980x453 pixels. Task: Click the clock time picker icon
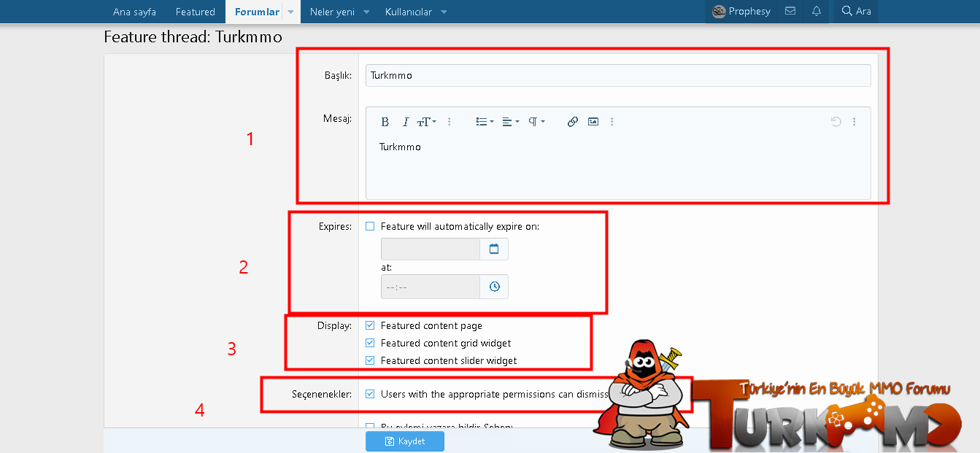(494, 287)
